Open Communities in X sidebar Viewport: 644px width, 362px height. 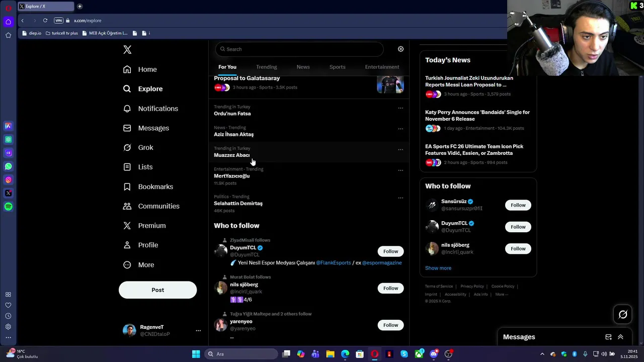151,206
